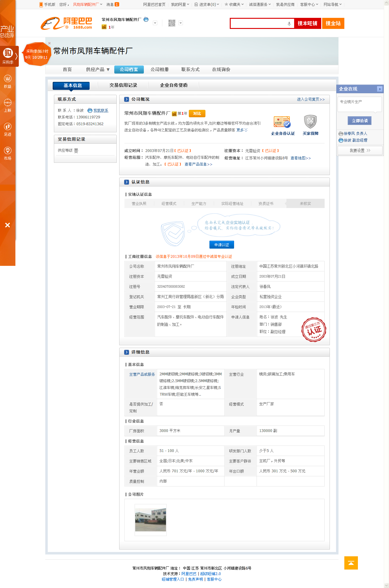Select the 公司档案 navigation tab
389x588 pixels.
click(129, 70)
